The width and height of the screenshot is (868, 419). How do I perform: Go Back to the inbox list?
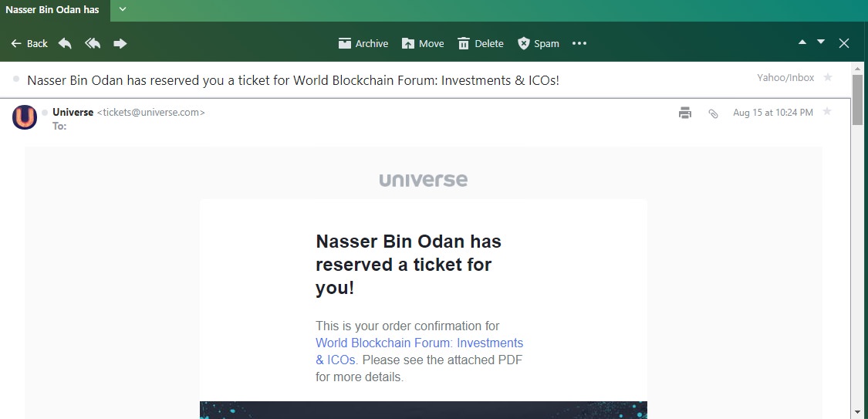(x=29, y=43)
